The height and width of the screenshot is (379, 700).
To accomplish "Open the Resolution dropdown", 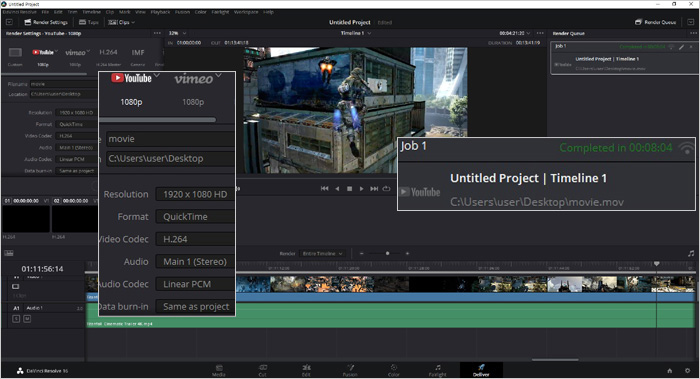I will coord(76,112).
